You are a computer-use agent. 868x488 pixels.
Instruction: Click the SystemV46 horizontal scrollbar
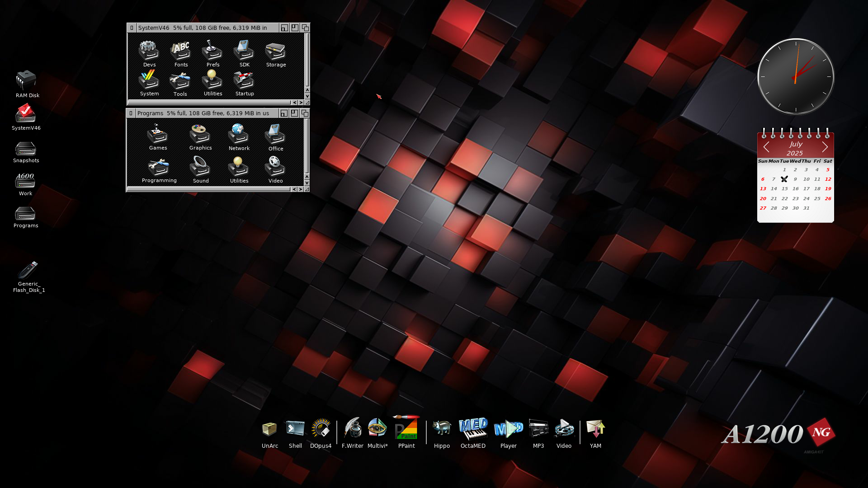(209, 103)
